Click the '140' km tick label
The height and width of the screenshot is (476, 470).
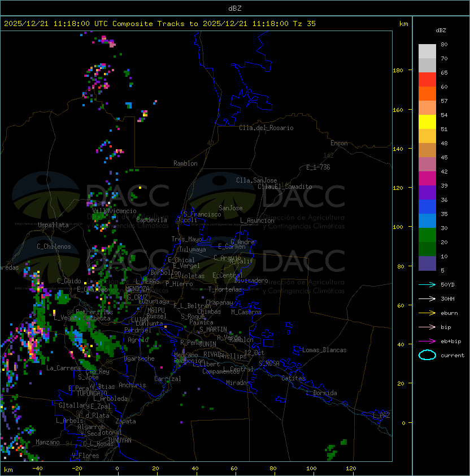(398, 149)
